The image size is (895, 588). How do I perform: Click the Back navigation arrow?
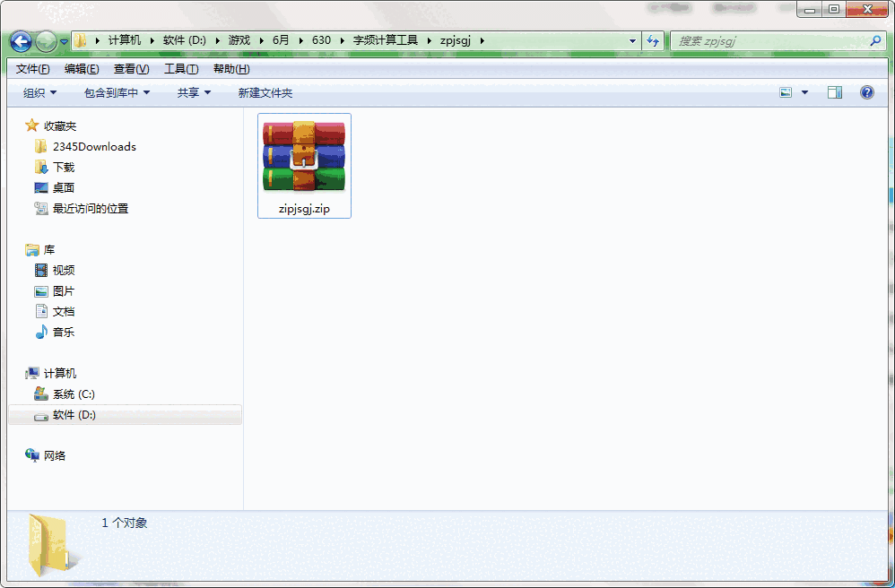tap(20, 40)
